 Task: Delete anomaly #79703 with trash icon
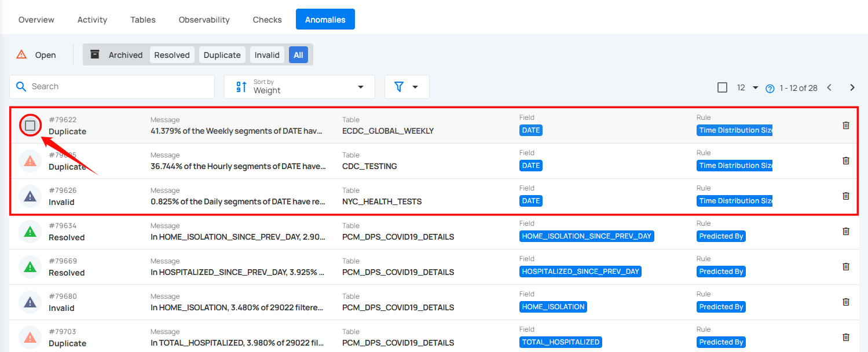[845, 337]
